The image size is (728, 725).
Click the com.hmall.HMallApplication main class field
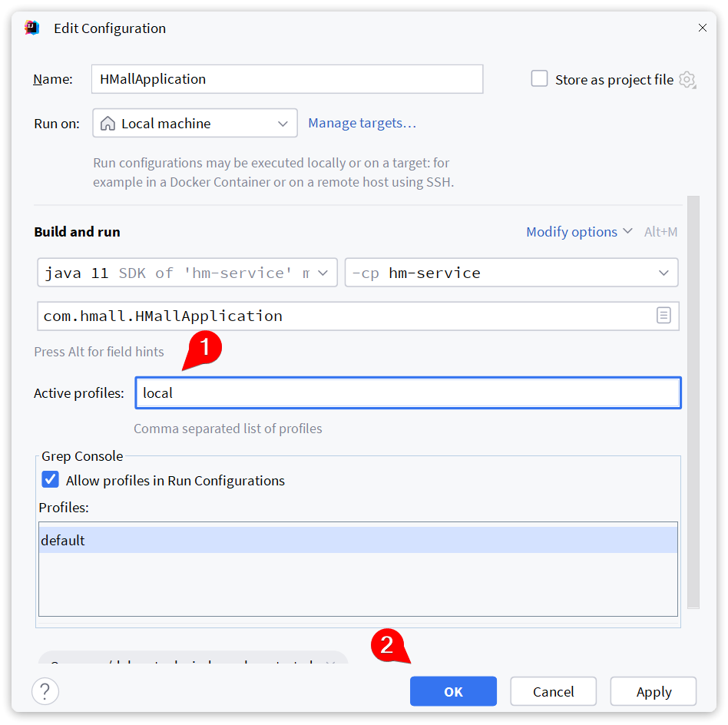pos(346,316)
